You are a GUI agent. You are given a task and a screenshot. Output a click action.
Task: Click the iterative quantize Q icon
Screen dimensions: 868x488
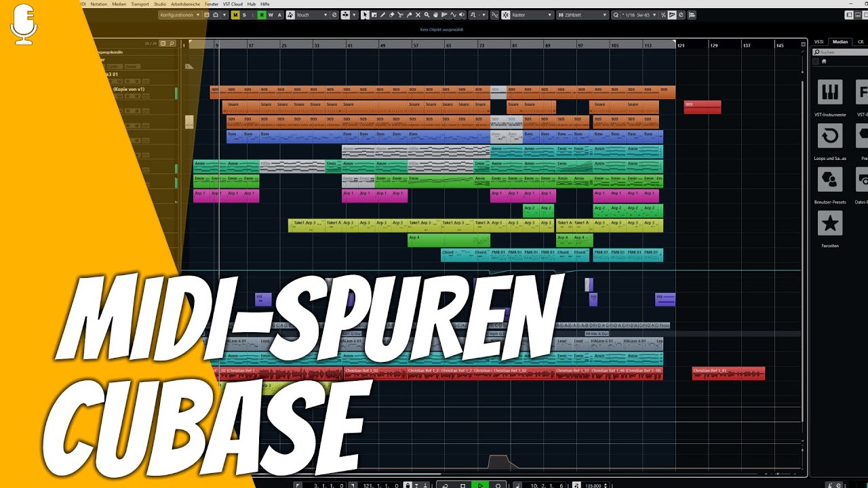616,15
